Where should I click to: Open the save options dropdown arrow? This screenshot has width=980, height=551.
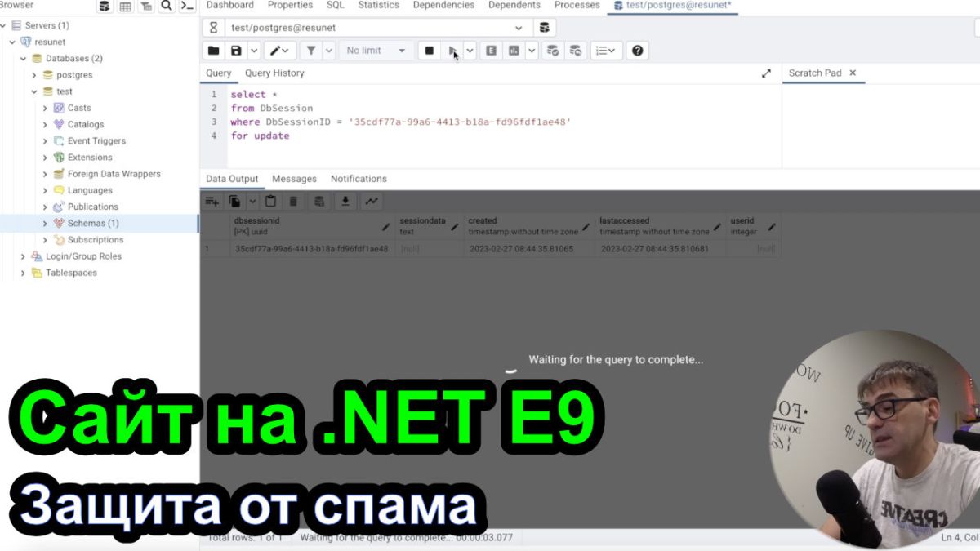click(252, 51)
